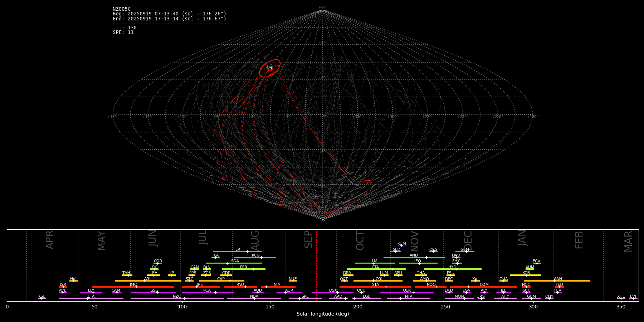Click the GEM shower label
The height and width of the screenshot is (322, 644).
pyautogui.click(x=465, y=250)
